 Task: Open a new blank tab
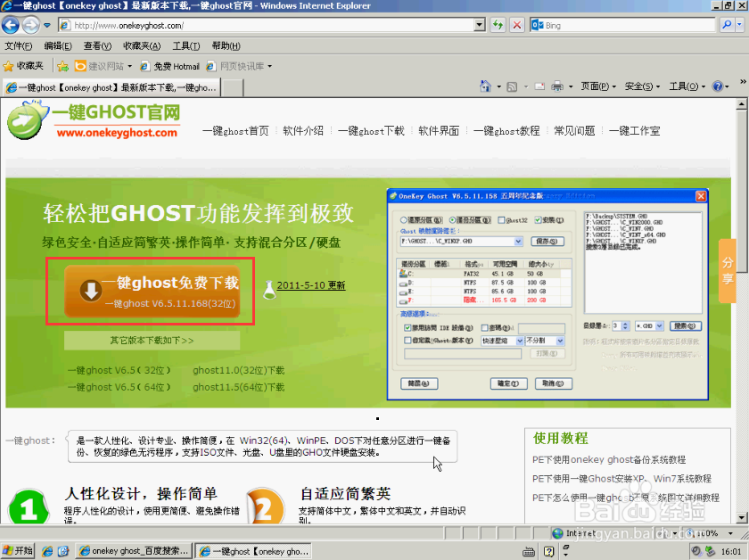[x=233, y=88]
